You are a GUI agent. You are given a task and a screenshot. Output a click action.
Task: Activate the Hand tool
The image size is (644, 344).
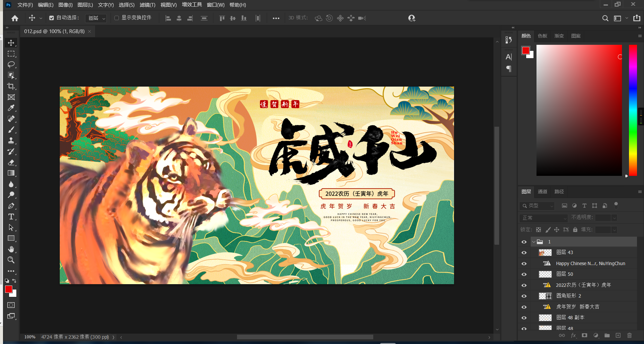(x=11, y=249)
